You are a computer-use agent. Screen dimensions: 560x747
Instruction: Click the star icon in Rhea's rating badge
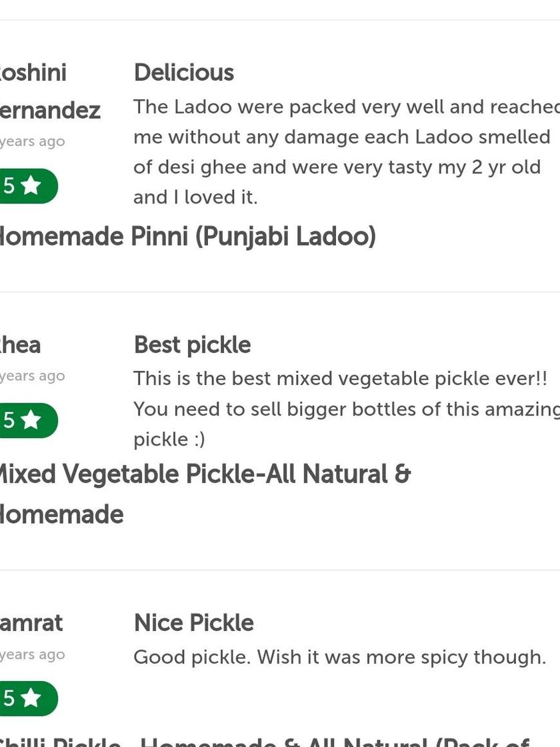31,420
